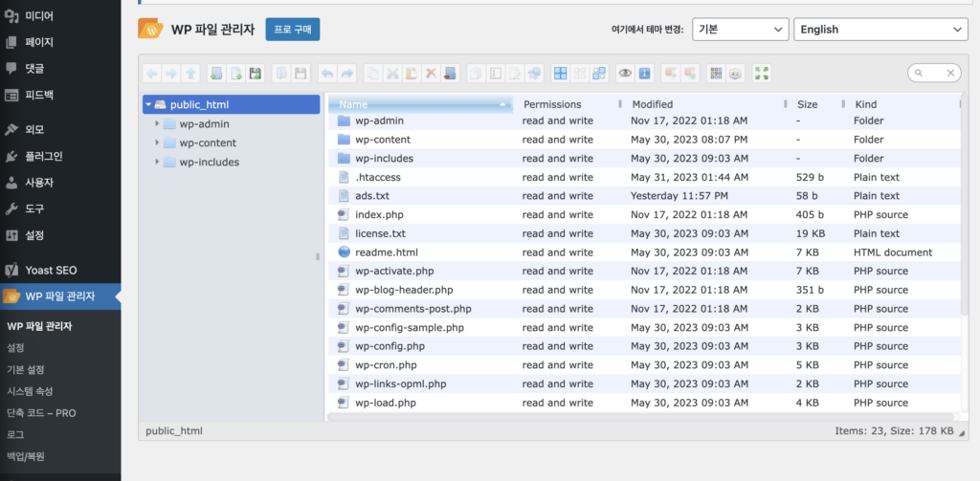980x481 pixels.
Task: Toggle Preview with the eye icon
Action: 625,74
